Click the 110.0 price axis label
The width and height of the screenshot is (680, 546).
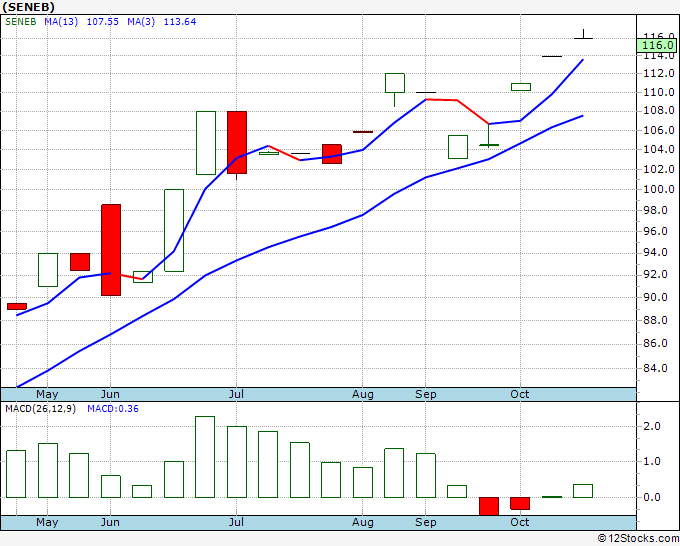coord(659,92)
